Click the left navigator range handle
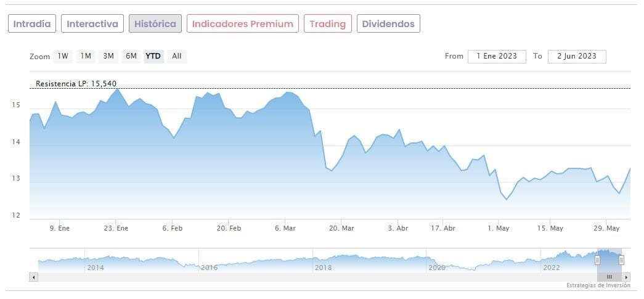This screenshot has width=644, height=299. 597,260
